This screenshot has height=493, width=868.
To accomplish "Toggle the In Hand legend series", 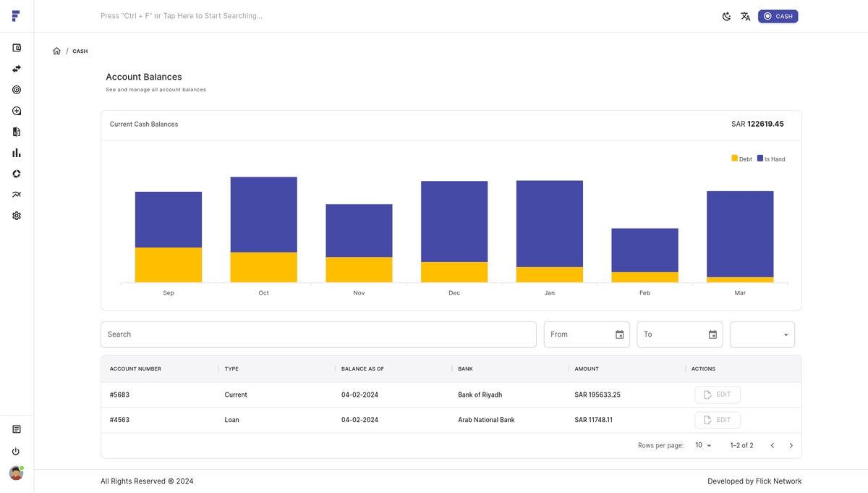I will [x=771, y=159].
